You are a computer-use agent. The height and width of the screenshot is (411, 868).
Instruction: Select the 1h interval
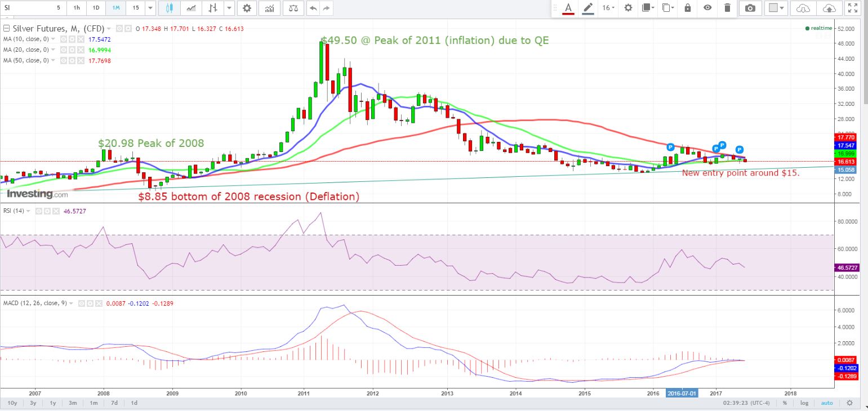coord(76,8)
